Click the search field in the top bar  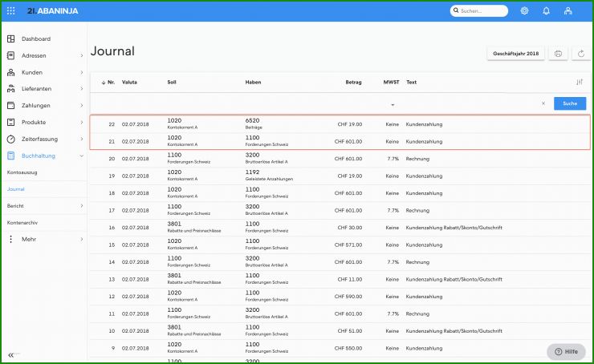479,11
